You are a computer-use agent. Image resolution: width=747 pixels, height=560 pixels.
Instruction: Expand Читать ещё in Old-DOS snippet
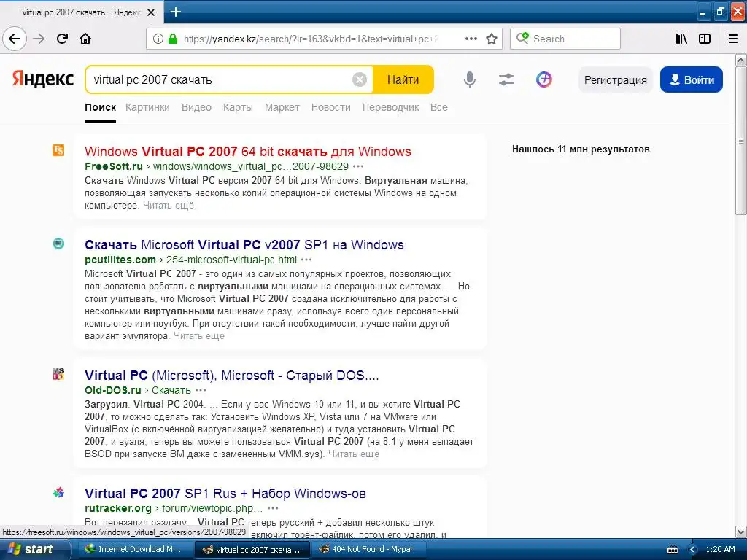tap(354, 454)
